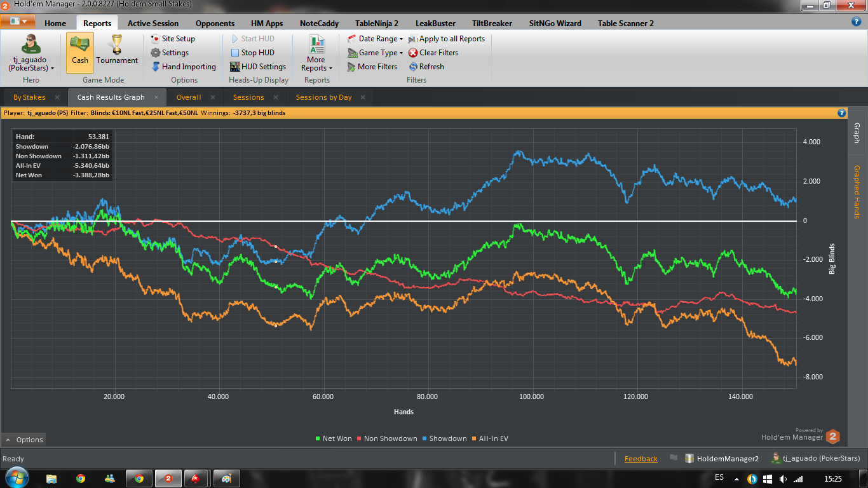Close the Cash Results Graph tab
This screenshot has height=488, width=868.
point(156,97)
